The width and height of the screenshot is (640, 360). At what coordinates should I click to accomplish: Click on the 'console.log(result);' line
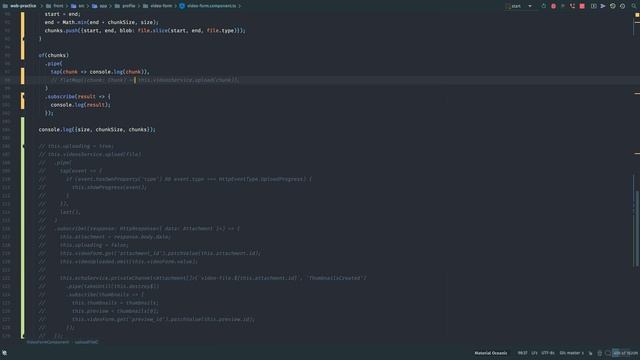point(80,105)
